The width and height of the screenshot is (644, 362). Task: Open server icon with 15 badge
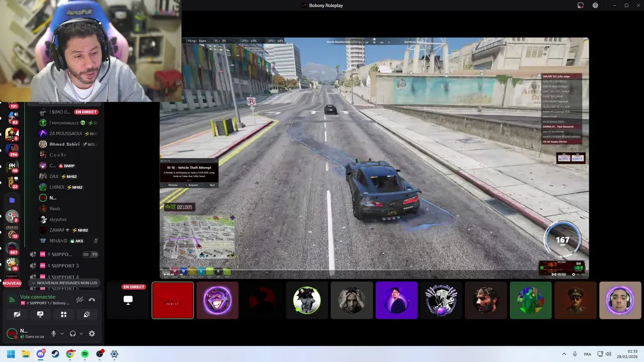pyautogui.click(x=12, y=263)
